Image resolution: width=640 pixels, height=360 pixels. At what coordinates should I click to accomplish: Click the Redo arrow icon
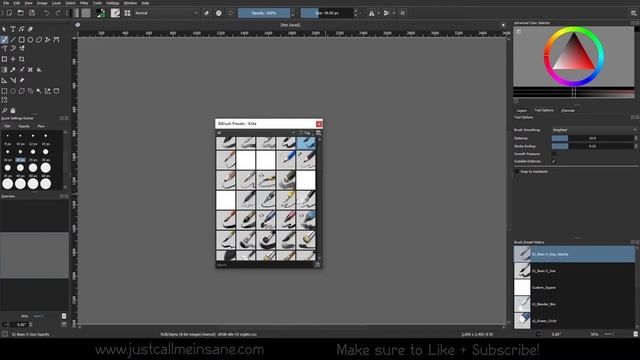pos(58,13)
